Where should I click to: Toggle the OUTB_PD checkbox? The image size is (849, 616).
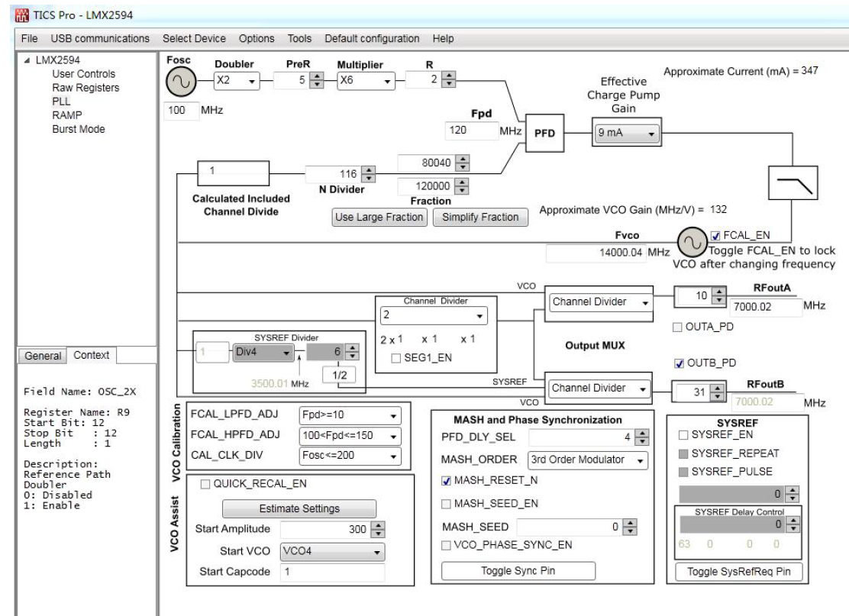click(679, 363)
